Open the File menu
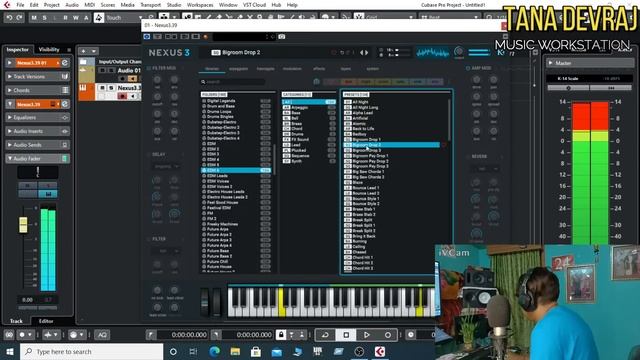 20,5
